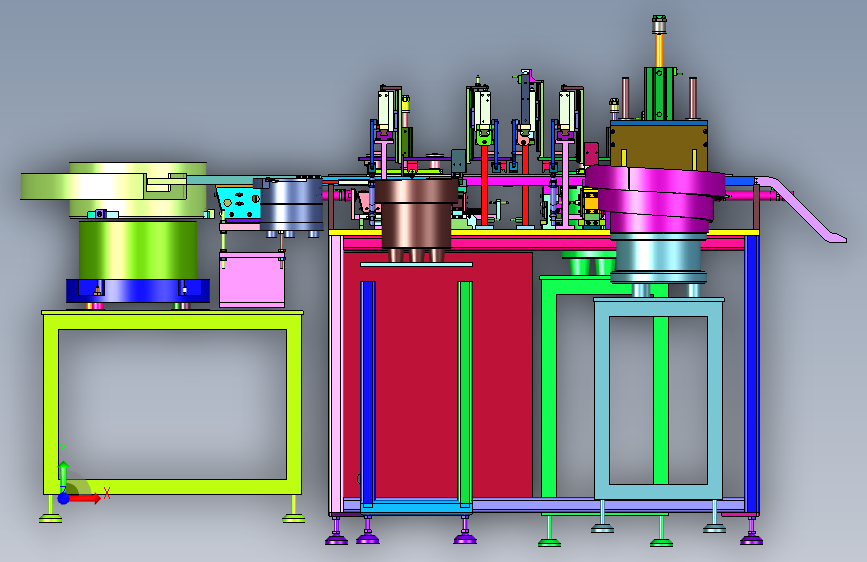
Task: Select the cyan base plate under the crimson cabinet
Action: click(416, 508)
